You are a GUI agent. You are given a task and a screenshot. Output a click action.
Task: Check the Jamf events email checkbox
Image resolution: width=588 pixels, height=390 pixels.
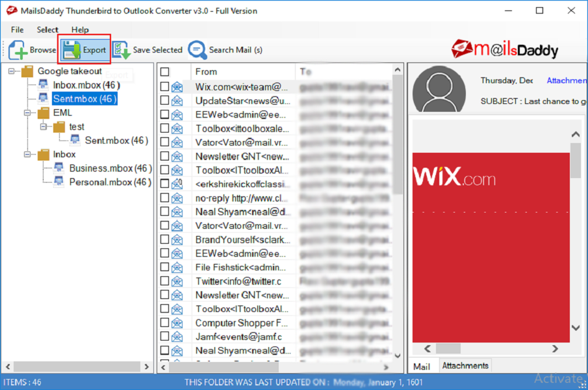[x=164, y=337]
